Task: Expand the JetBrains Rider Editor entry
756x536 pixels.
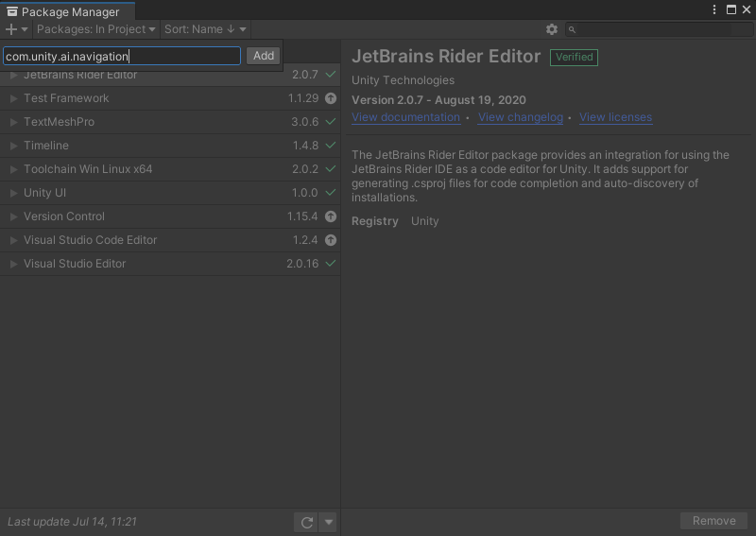Action: click(x=13, y=76)
